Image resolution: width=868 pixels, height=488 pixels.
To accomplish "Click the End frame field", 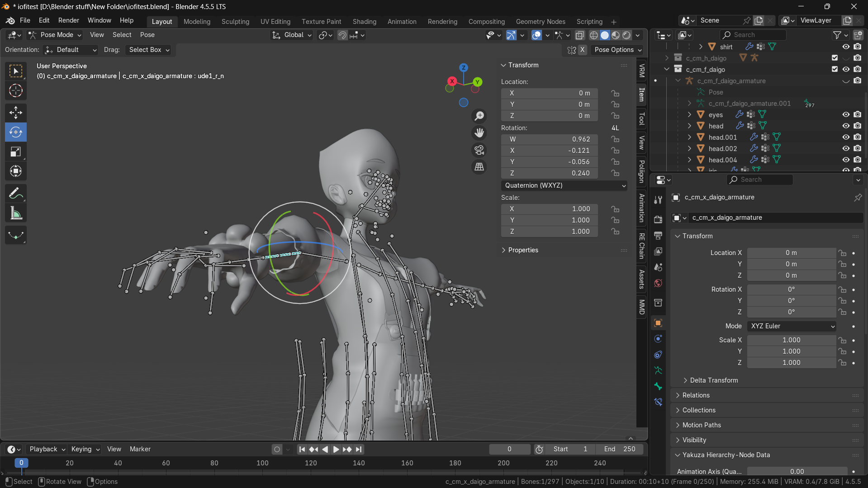I will [619, 449].
